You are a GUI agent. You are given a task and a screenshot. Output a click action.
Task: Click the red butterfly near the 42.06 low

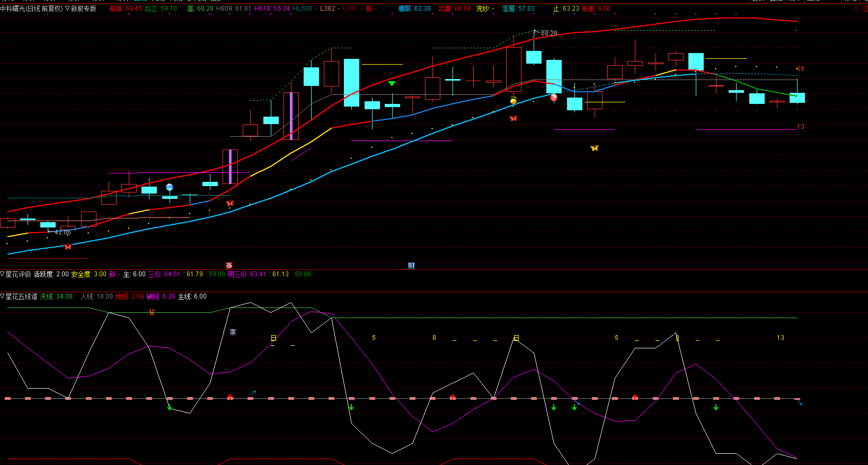[67, 247]
